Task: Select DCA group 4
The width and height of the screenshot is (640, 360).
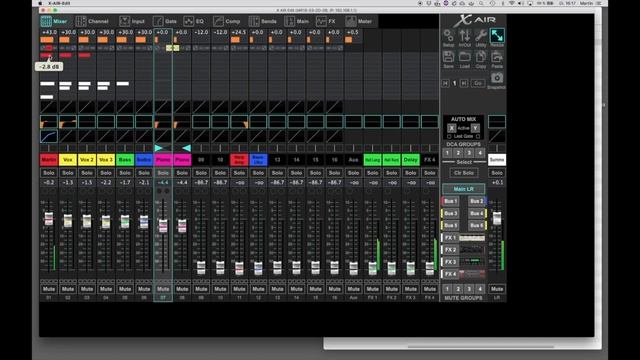Action: [x=480, y=153]
